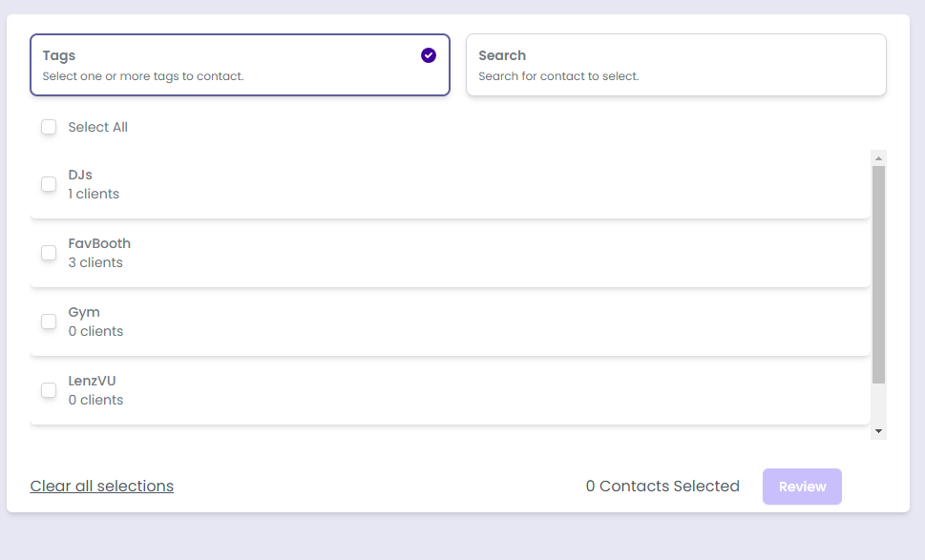The height and width of the screenshot is (560, 925).
Task: Check the DJs tag checkbox
Action: pyautogui.click(x=49, y=184)
